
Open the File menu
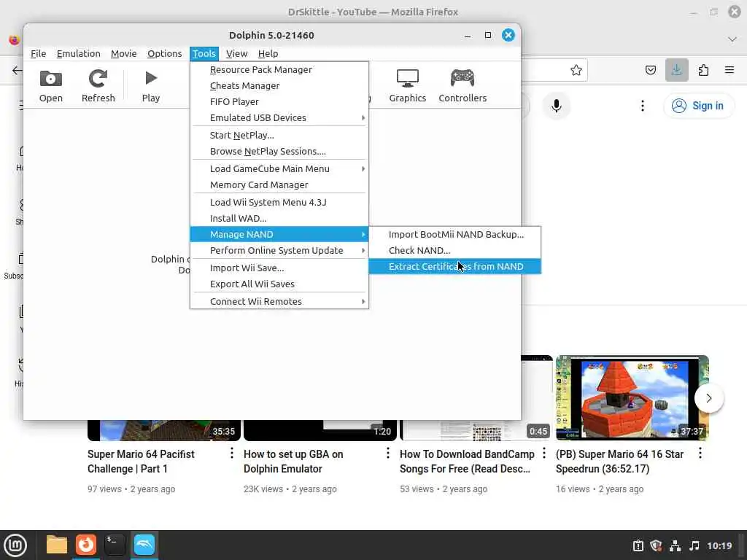(x=38, y=53)
